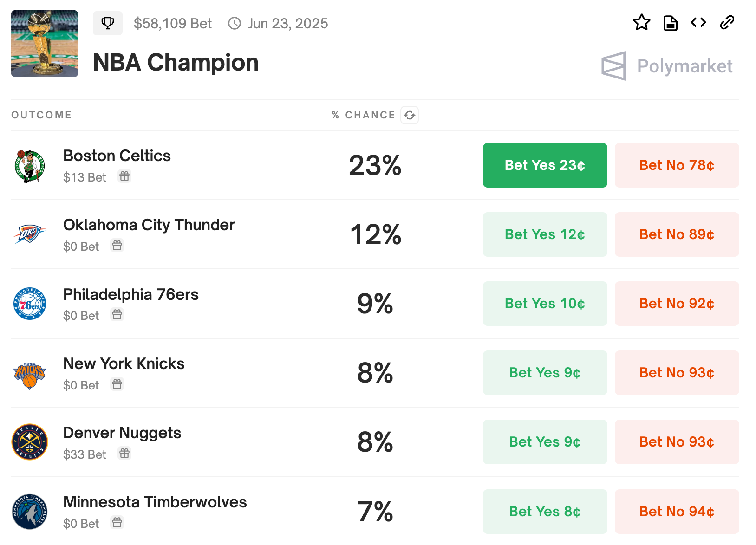756x545 pixels.
Task: Click the gift icon under Boston Celtics
Action: click(x=124, y=176)
